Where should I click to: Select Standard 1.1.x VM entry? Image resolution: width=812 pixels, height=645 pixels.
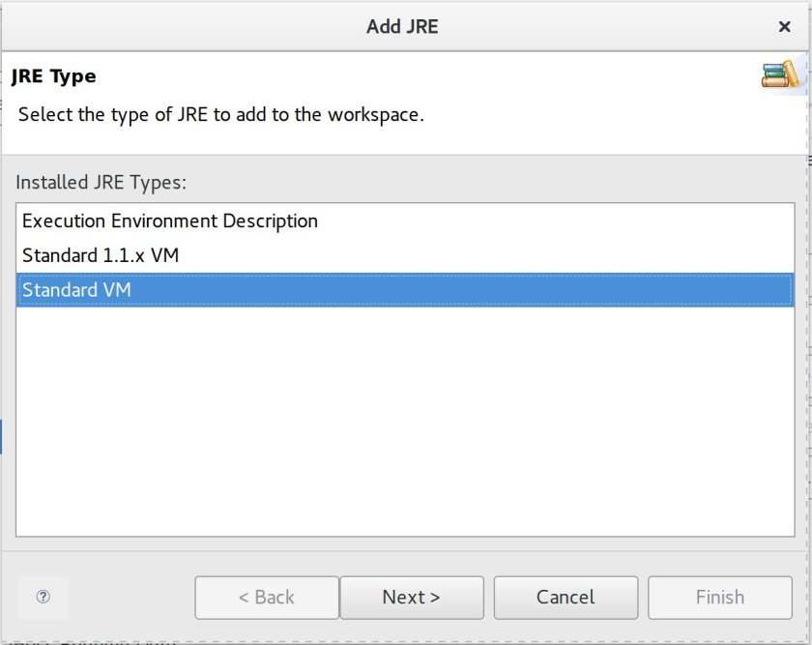(405, 255)
